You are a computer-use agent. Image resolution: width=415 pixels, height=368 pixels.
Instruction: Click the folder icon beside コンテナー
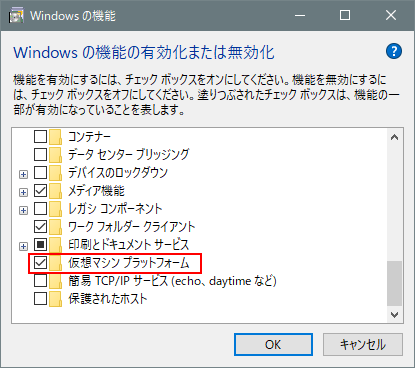(x=56, y=136)
